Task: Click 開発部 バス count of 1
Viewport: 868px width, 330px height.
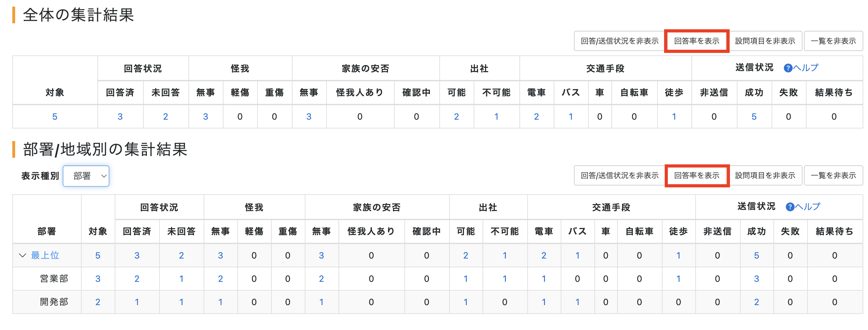Action: (577, 302)
